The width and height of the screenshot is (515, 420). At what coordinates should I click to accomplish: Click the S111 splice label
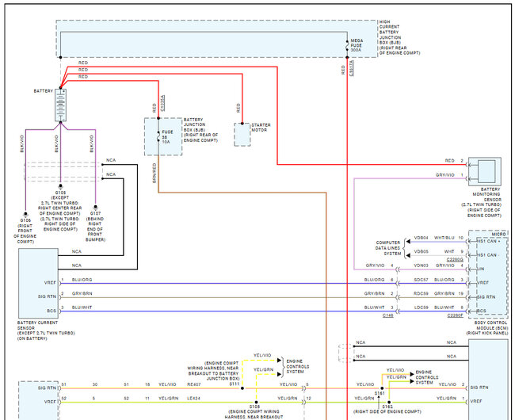click(x=235, y=384)
